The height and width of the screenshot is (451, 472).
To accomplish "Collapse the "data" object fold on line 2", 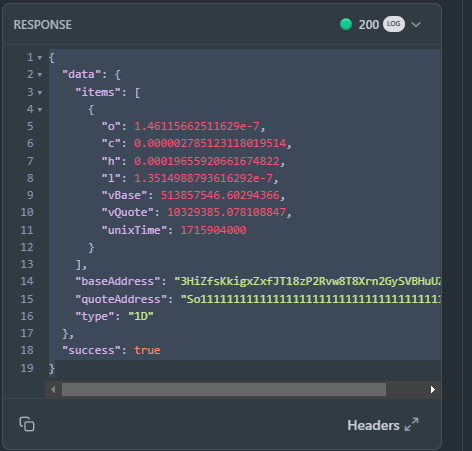I will [40, 75].
